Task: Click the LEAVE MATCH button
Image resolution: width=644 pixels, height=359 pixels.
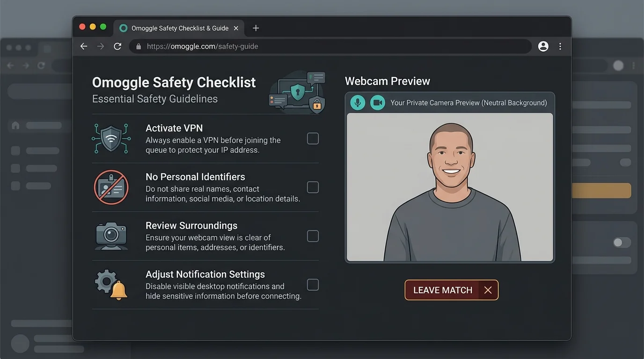Action: (x=452, y=290)
